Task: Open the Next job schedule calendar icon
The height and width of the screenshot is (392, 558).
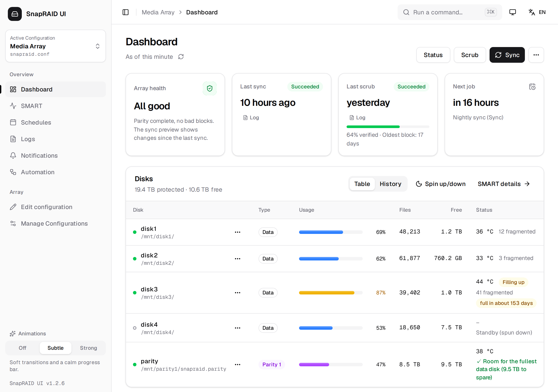Action: pos(532,87)
